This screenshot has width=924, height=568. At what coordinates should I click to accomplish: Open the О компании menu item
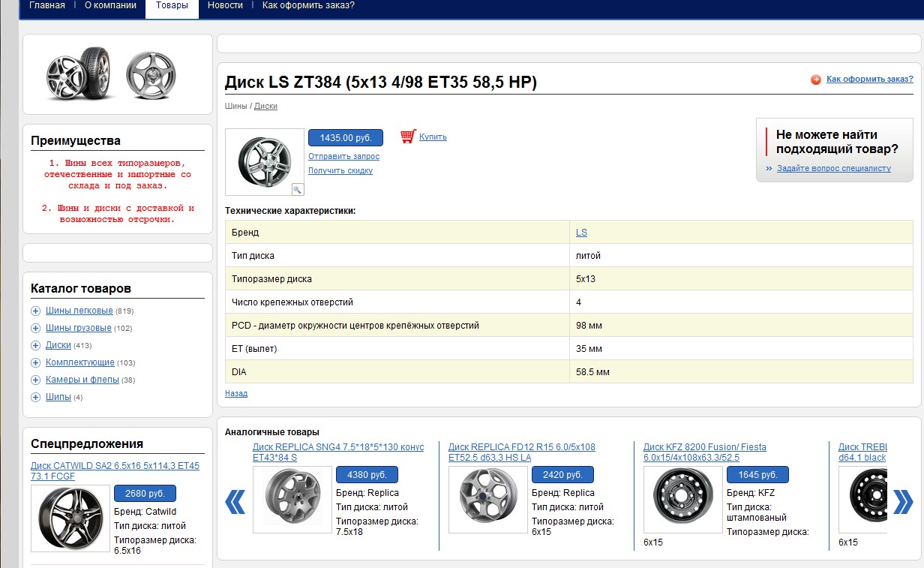tap(110, 5)
